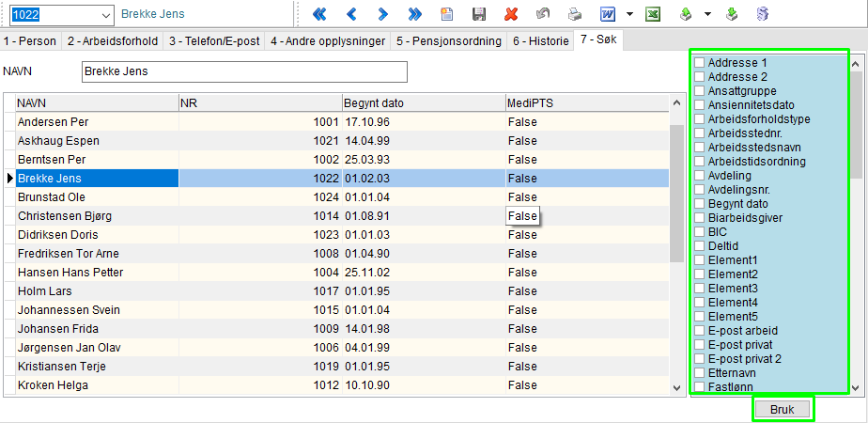Image resolution: width=868 pixels, height=423 pixels.
Task: Open the dropdown arrow next to the green export icon
Action: pyautogui.click(x=706, y=14)
